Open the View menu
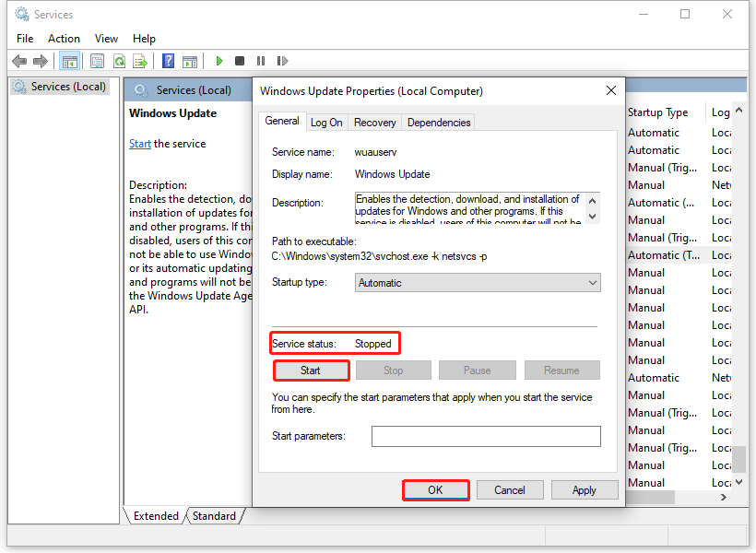 106,39
